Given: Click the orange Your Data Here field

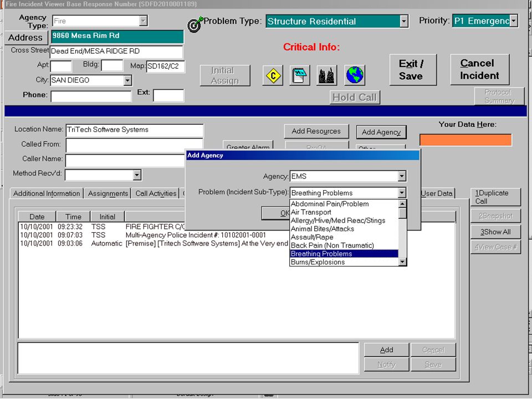Looking at the screenshot, I should point(465,140).
